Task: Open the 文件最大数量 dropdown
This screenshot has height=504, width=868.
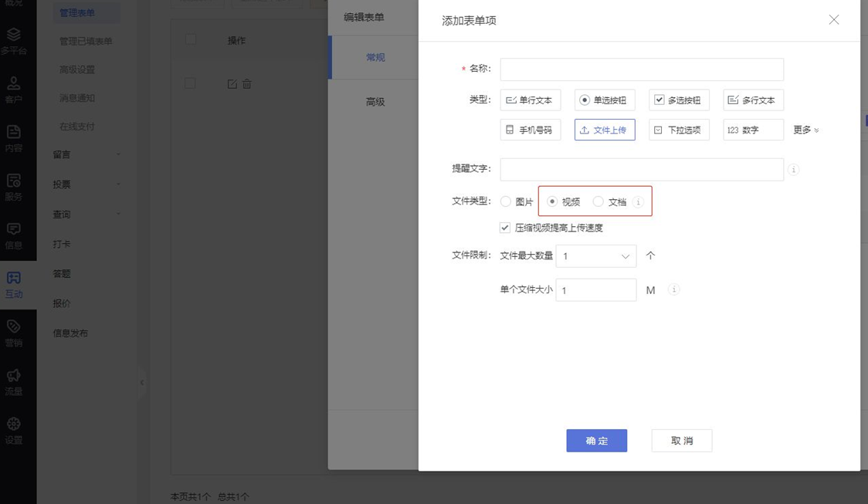Action: pyautogui.click(x=595, y=256)
